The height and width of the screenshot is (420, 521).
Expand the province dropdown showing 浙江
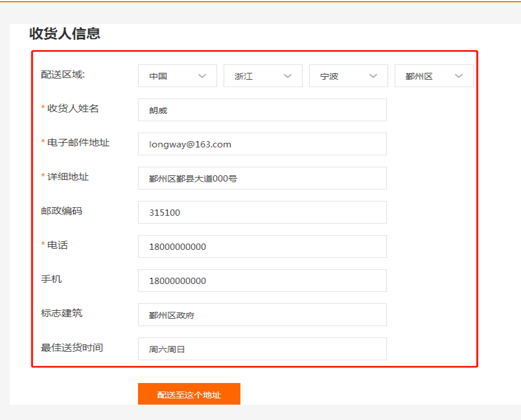[x=262, y=76]
